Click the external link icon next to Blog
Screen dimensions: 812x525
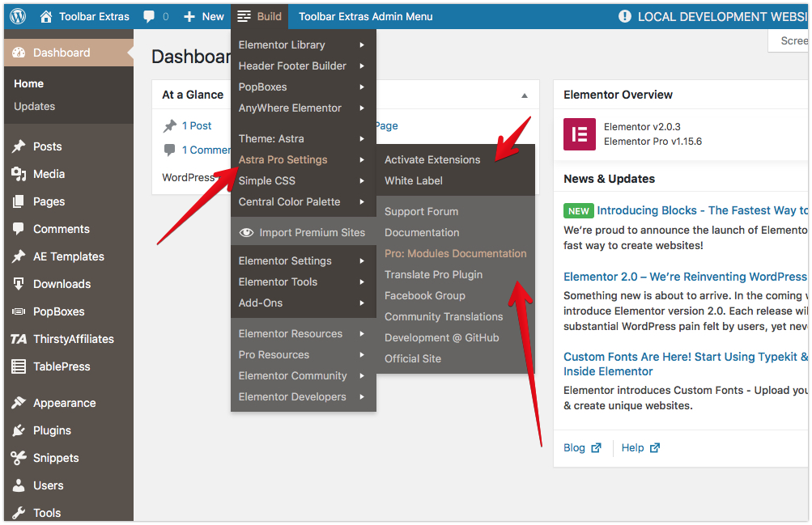point(597,448)
